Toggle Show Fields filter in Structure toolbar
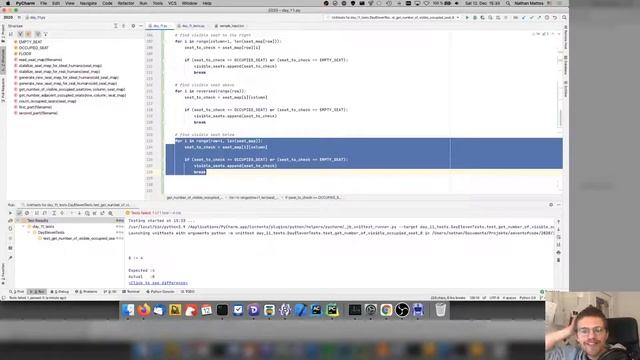 coord(28,34)
